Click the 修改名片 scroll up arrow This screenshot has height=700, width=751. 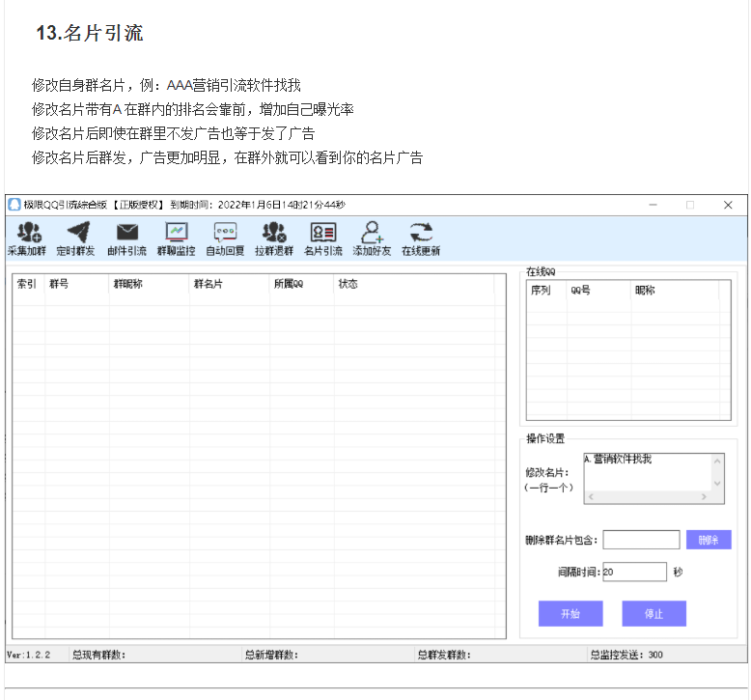(717, 461)
